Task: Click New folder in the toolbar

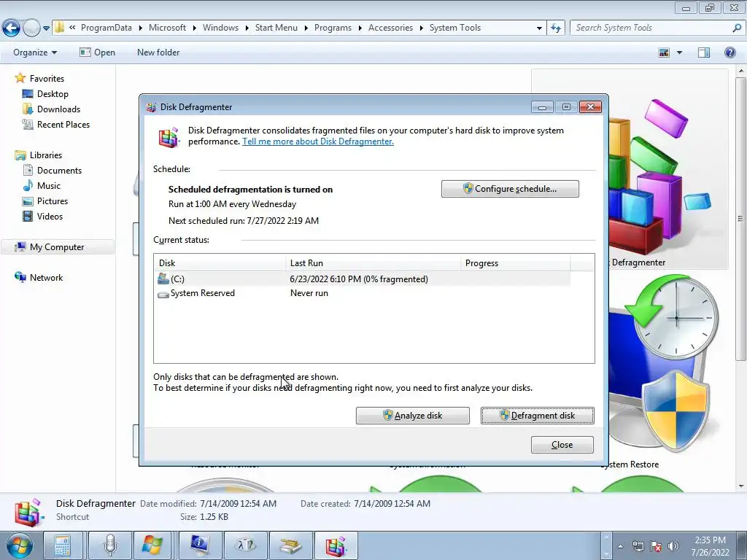Action: [158, 52]
